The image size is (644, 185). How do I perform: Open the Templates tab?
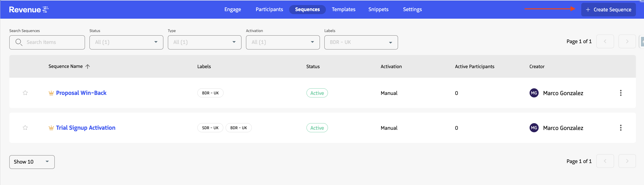[x=344, y=9]
